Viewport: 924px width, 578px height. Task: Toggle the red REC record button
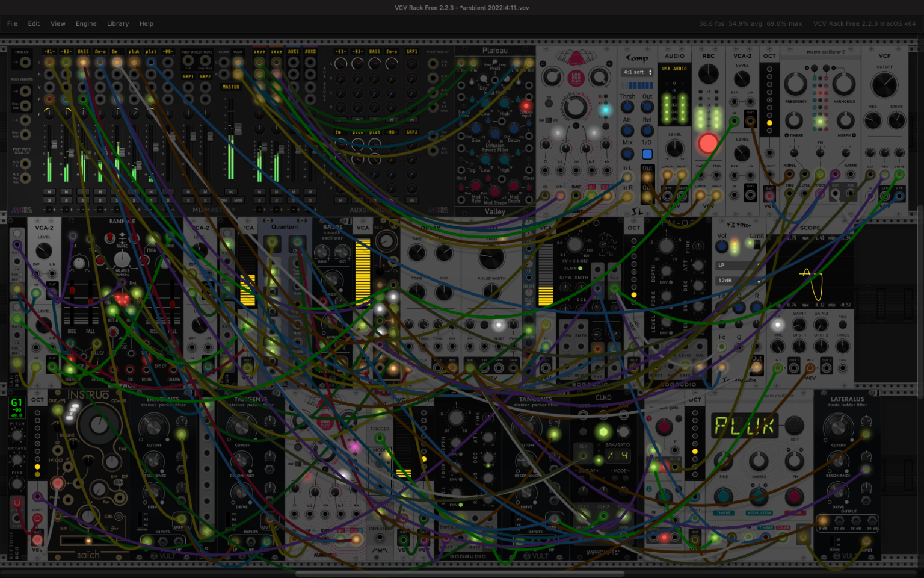pyautogui.click(x=708, y=143)
